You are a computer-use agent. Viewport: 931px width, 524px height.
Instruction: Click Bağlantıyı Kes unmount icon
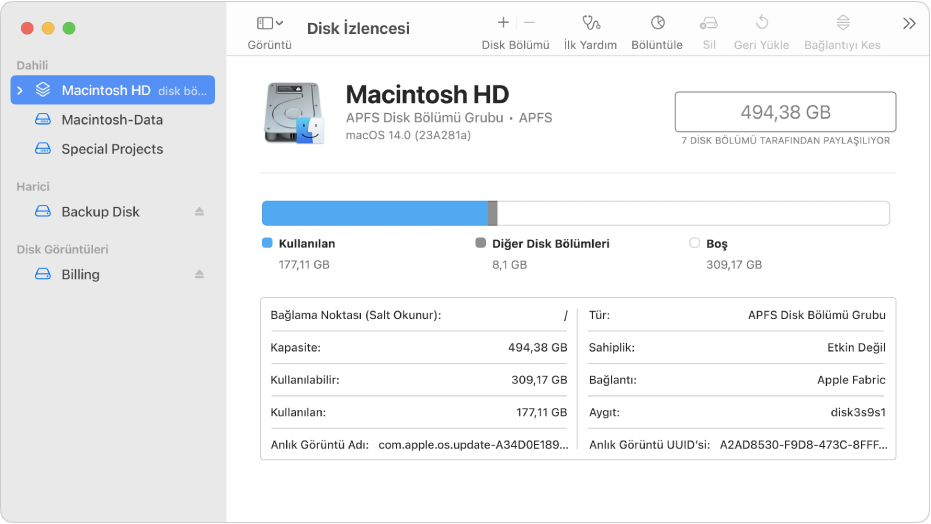(x=843, y=23)
